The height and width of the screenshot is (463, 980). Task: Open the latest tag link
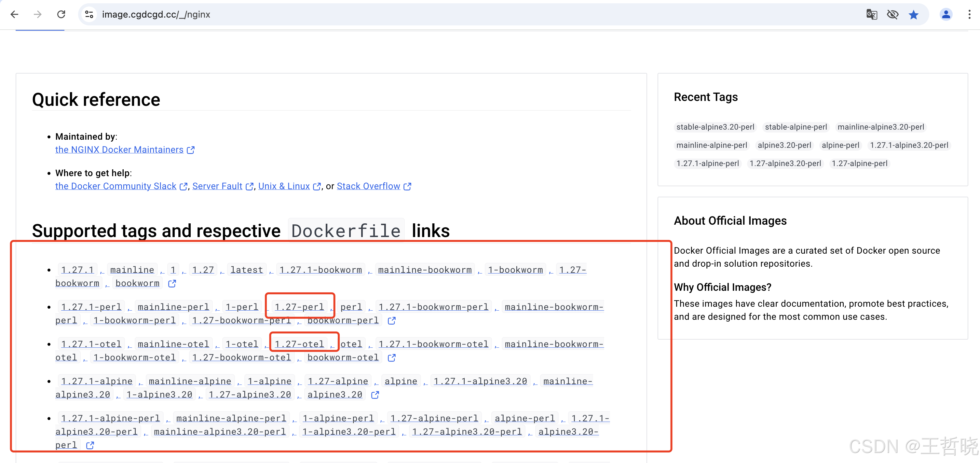[247, 270]
